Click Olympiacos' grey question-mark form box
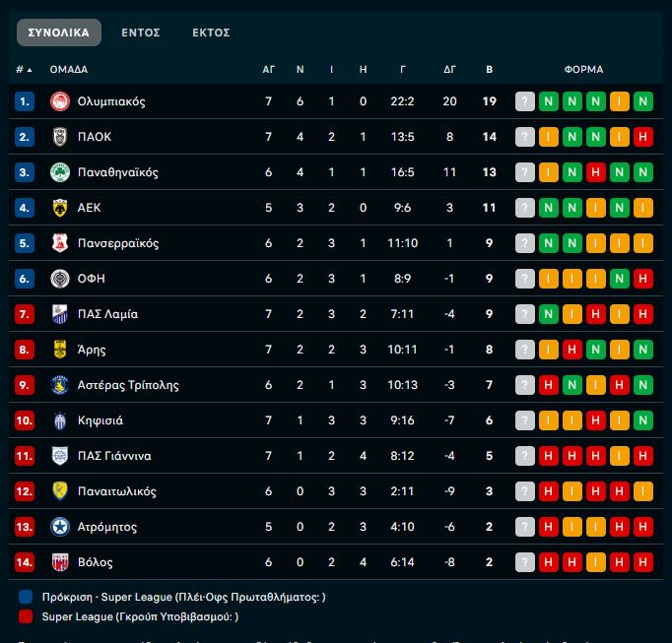Viewport: 672px width, 643px height. pyautogui.click(x=525, y=101)
